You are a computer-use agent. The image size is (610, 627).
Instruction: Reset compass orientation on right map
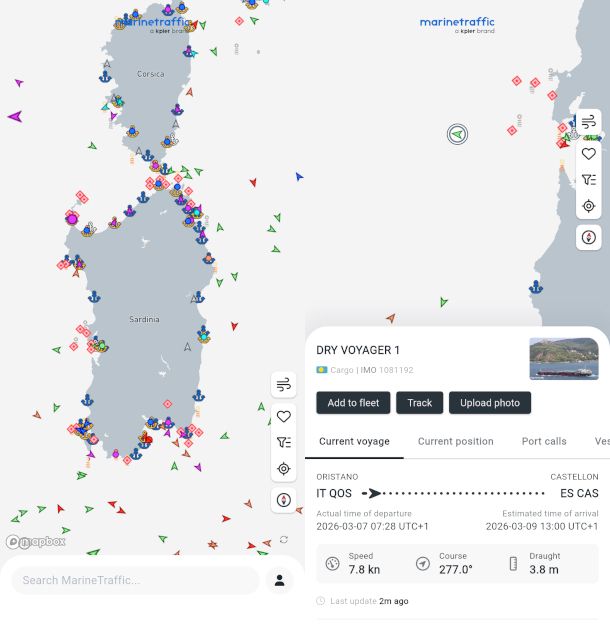tap(588, 238)
